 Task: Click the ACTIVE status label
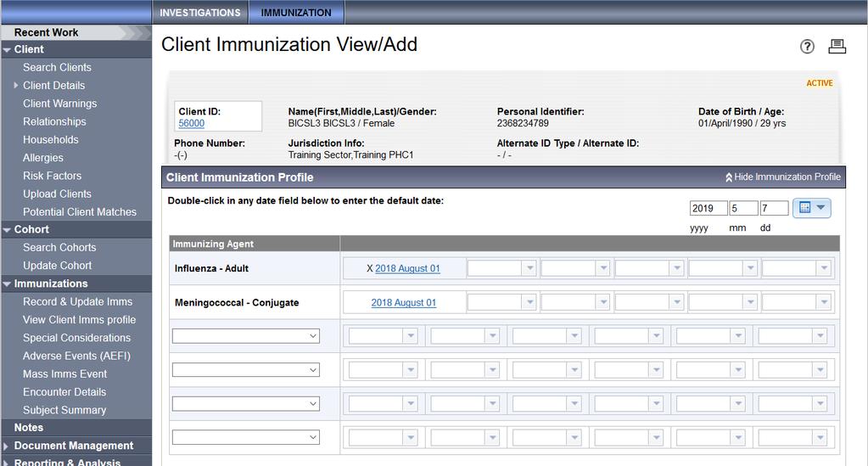pyautogui.click(x=820, y=83)
